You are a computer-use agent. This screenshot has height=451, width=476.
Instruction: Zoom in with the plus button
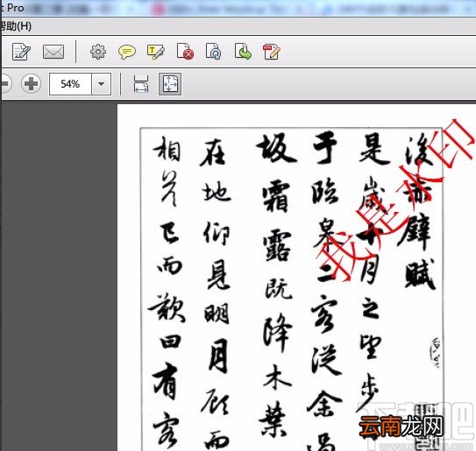(x=31, y=83)
